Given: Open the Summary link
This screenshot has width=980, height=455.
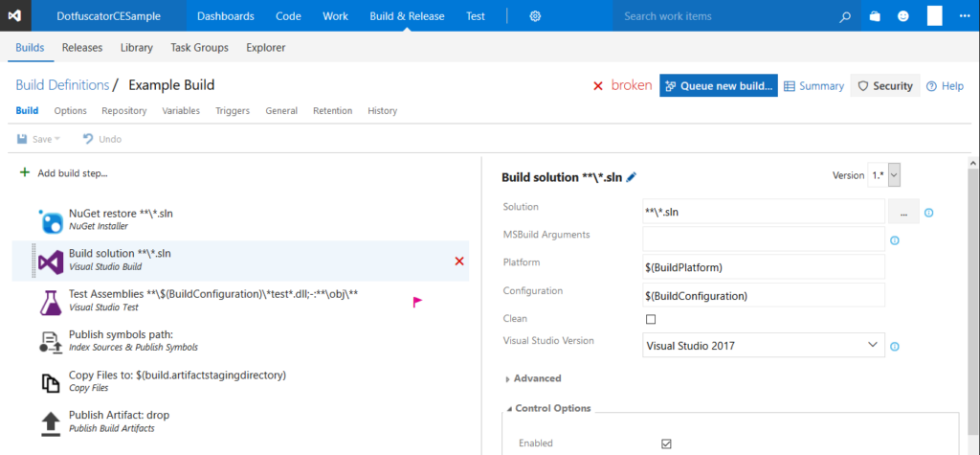Looking at the screenshot, I should click(x=814, y=86).
